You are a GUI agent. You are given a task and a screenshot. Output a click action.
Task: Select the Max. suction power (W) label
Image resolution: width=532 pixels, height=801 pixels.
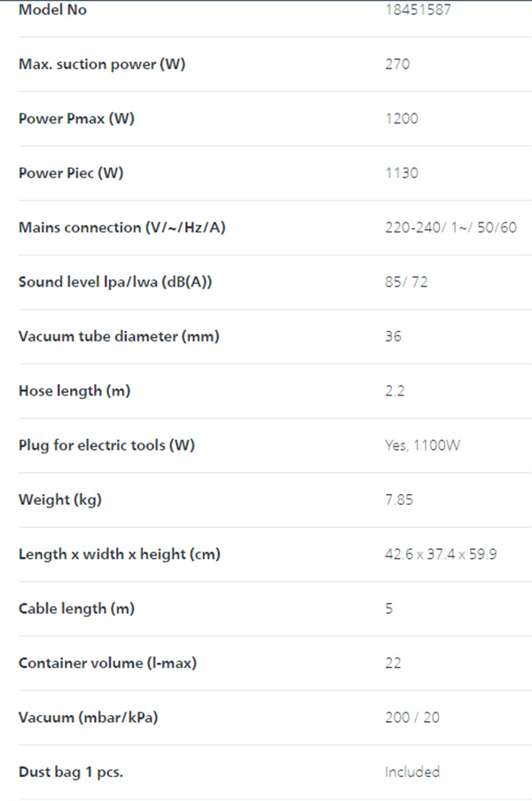click(x=102, y=65)
